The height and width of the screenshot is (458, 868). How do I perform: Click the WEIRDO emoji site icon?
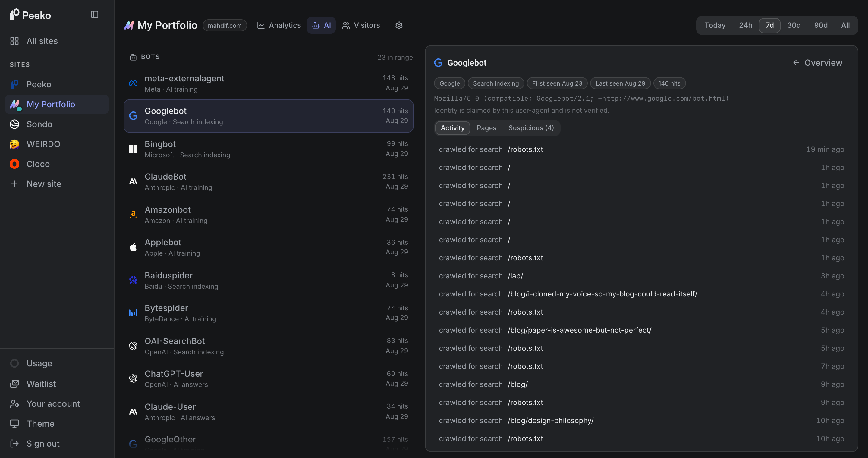pos(14,144)
